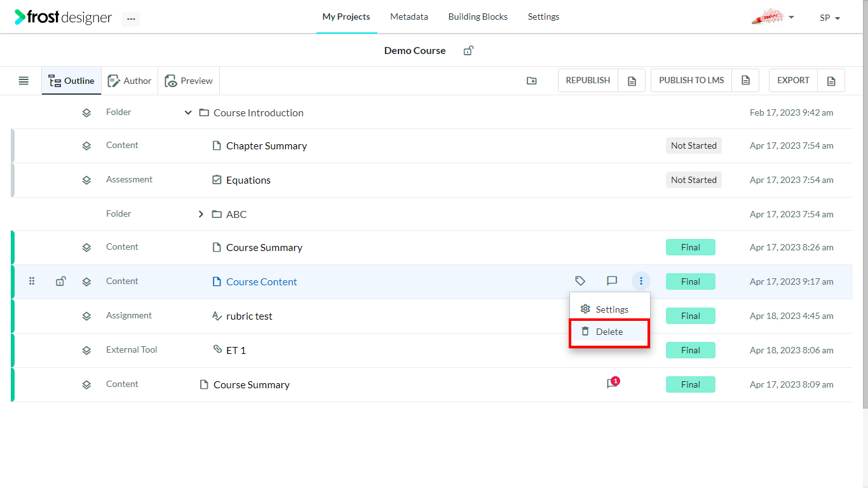Click the Demo Course title
868x488 pixels.
(x=415, y=50)
